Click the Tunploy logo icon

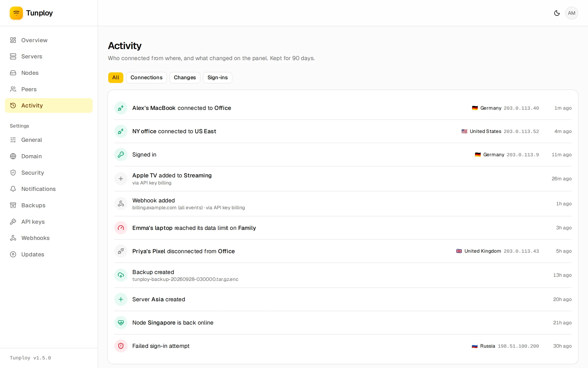pyautogui.click(x=16, y=13)
